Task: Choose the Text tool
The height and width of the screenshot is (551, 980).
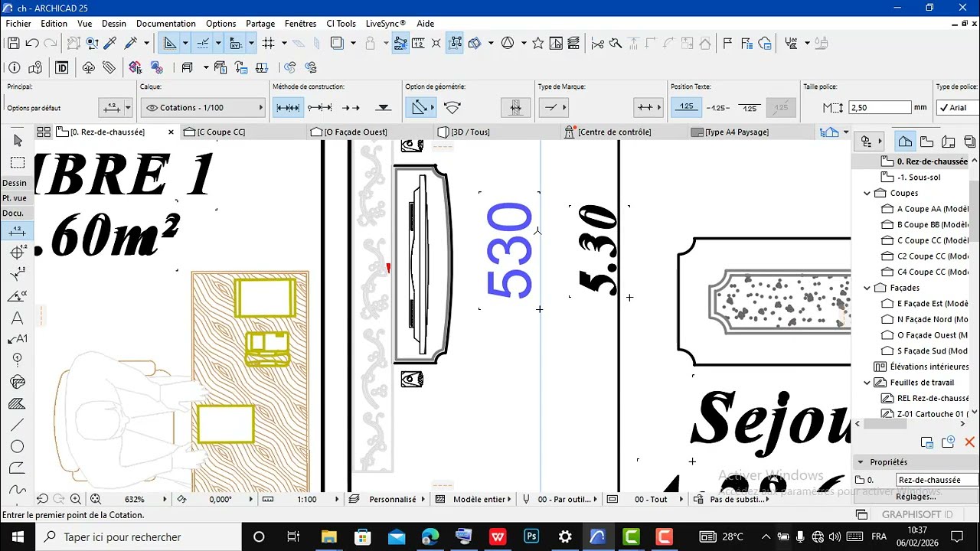Action: click(18, 318)
